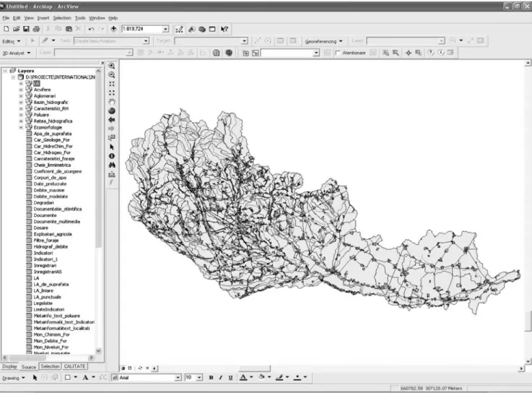Toggle bold text formatting

[211, 378]
